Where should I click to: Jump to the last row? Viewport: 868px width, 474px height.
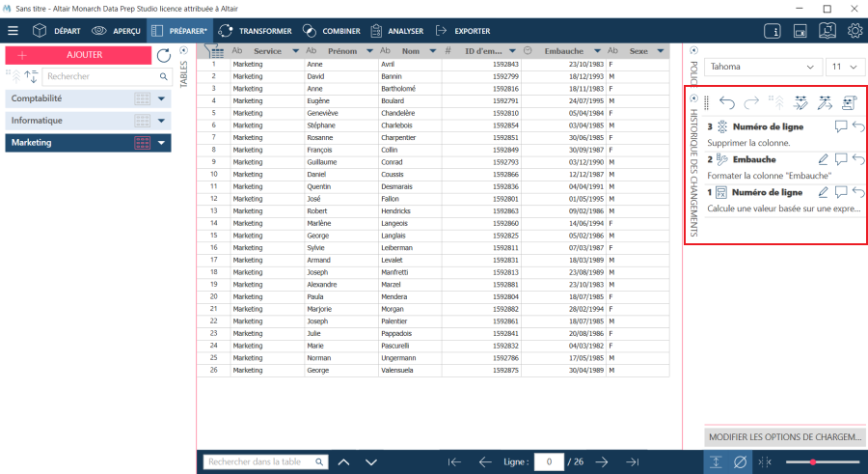click(x=632, y=461)
